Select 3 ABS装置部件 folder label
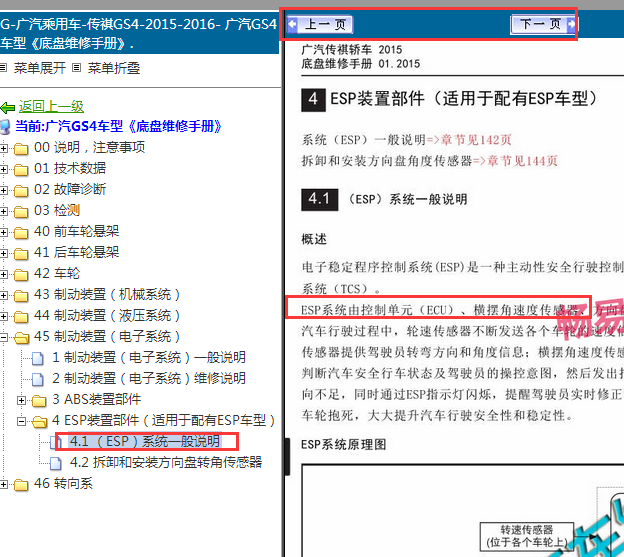The image size is (624, 557). click(97, 399)
